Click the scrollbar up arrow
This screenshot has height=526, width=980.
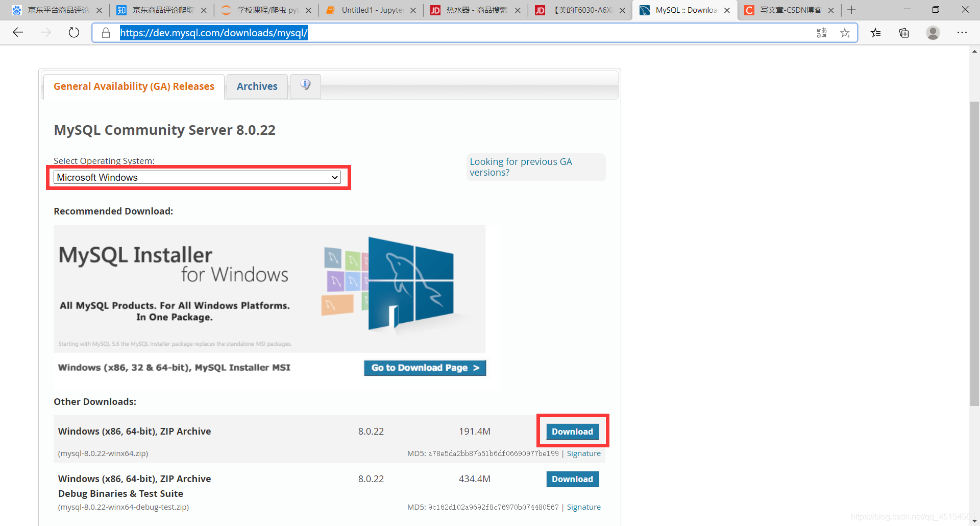click(x=974, y=51)
